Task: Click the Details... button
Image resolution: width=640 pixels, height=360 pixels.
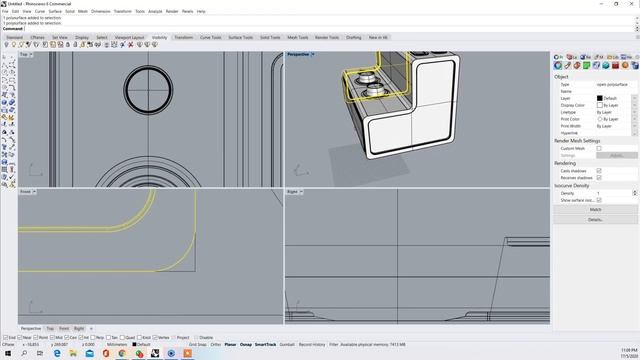Action: point(596,220)
